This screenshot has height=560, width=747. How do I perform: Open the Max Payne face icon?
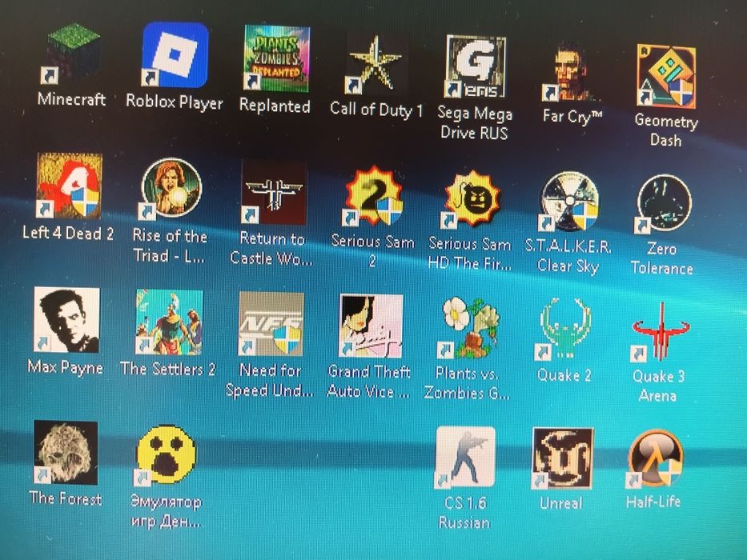66,319
